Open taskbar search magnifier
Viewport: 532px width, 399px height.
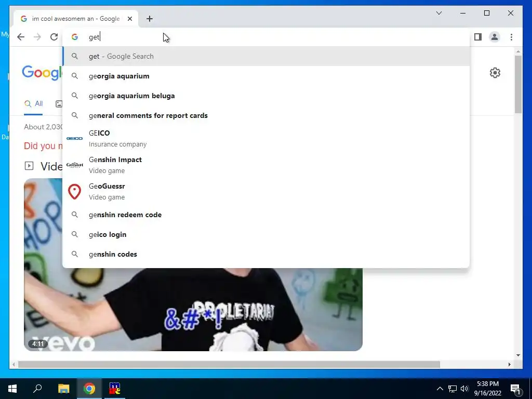pyautogui.click(x=37, y=389)
